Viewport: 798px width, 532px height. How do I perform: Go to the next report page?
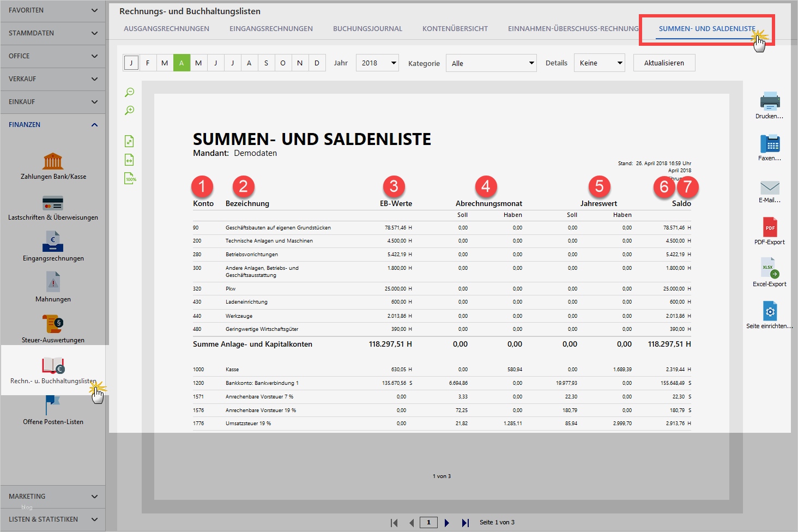tap(447, 523)
